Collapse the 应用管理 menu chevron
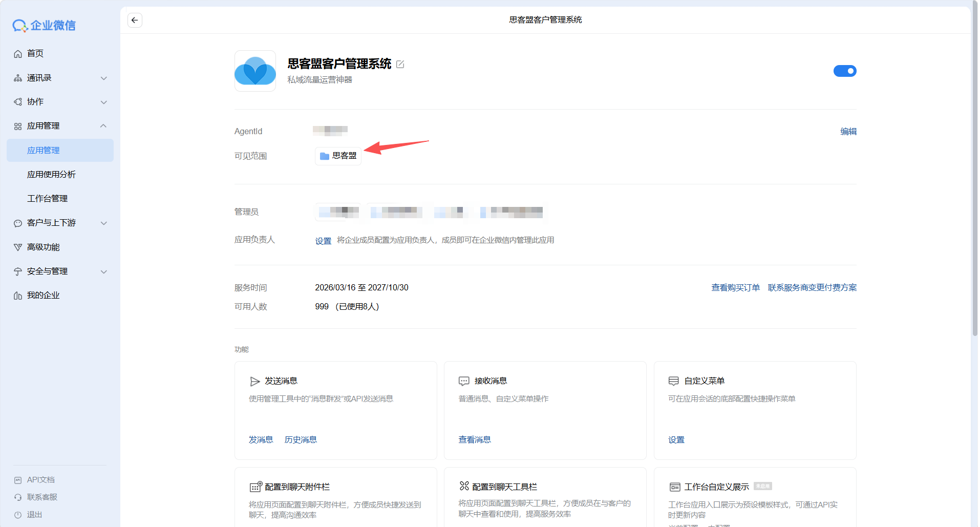The width and height of the screenshot is (980, 527). (104, 126)
